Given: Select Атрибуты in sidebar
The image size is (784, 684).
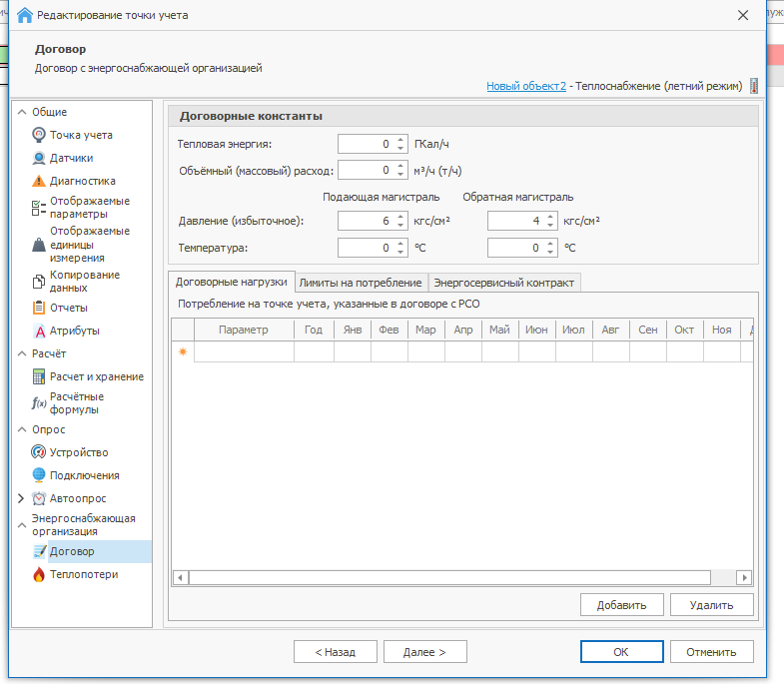Looking at the screenshot, I should pyautogui.click(x=74, y=331).
